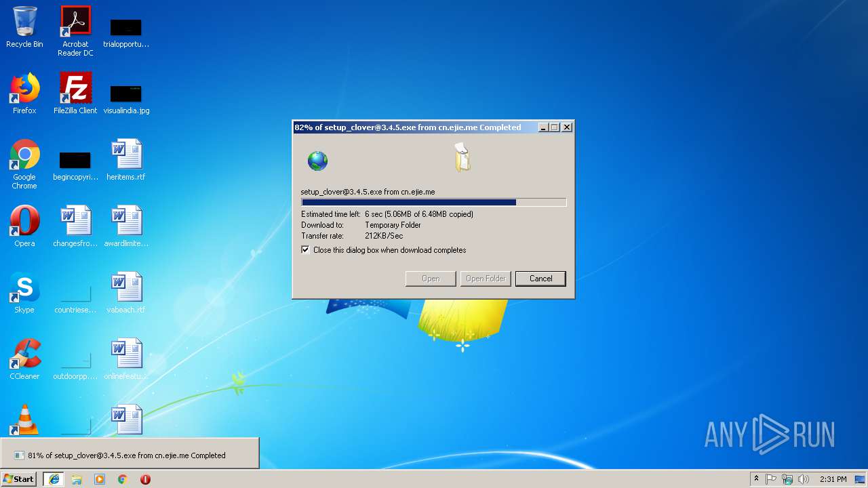Viewport: 868px width, 488px height.
Task: Click the greyed-out Open Folder button
Action: 486,279
